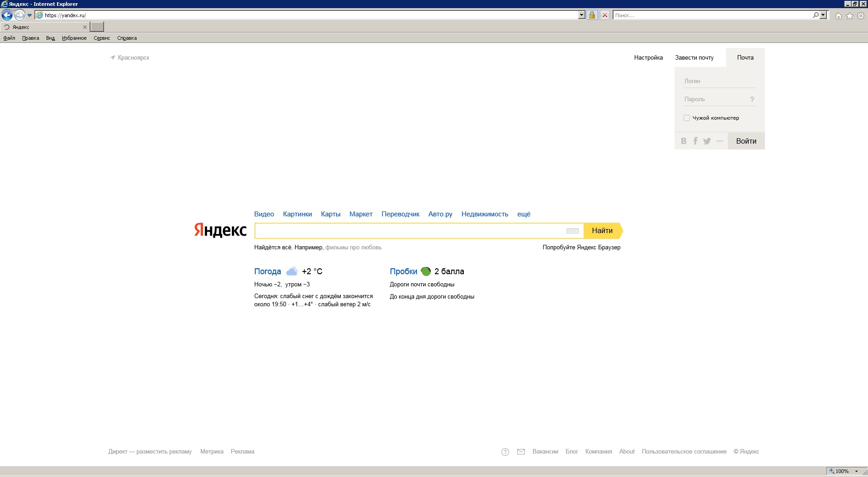
Task: Open the Справка menu
Action: (127, 38)
